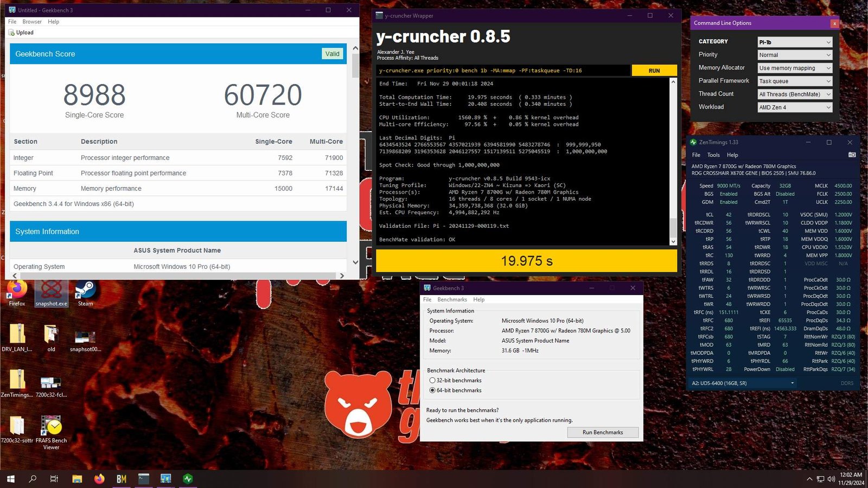Image resolution: width=868 pixels, height=488 pixels.
Task: Open the ZenTimings icon in the taskbar
Action: tap(188, 479)
